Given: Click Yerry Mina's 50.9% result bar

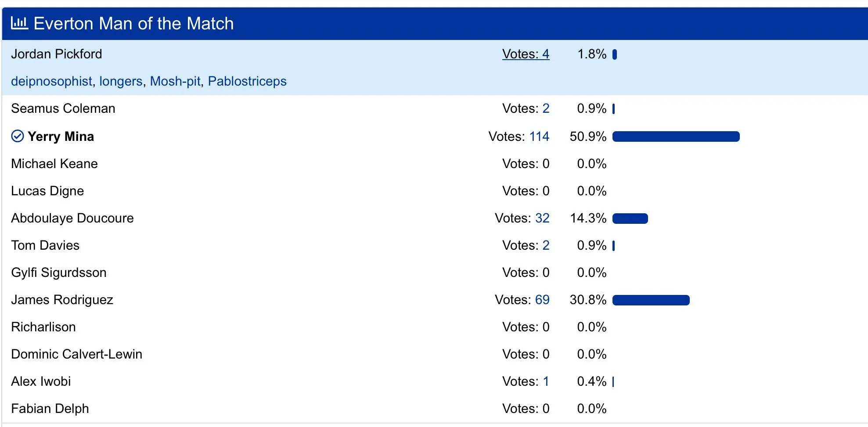Looking at the screenshot, I should point(676,136).
